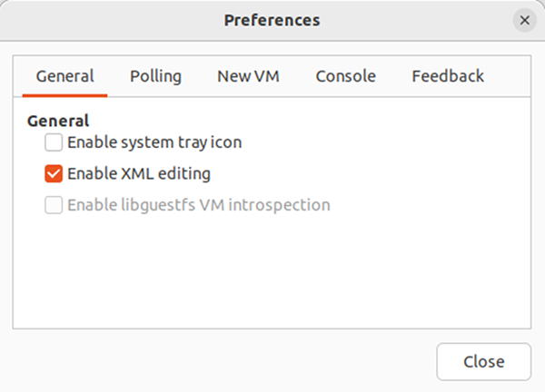Uncheck the Enable XML editing checkbox
Viewport: 545px width, 392px height.
54,173
